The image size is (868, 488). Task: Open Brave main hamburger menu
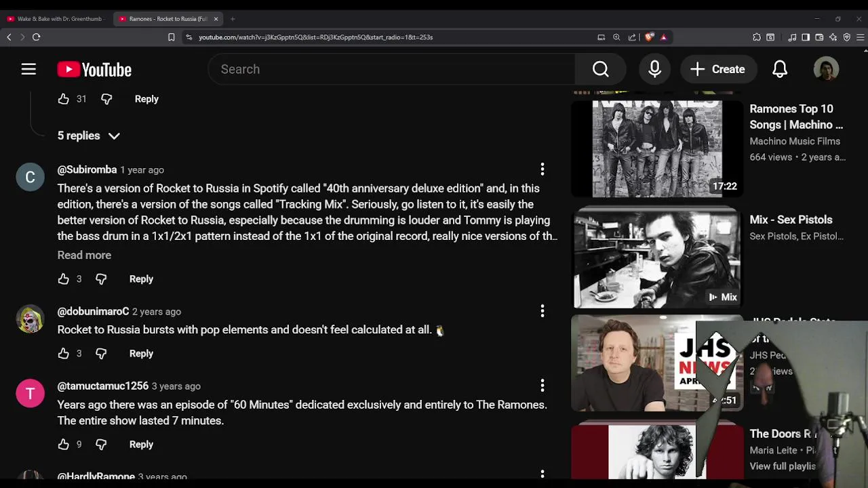tap(861, 37)
